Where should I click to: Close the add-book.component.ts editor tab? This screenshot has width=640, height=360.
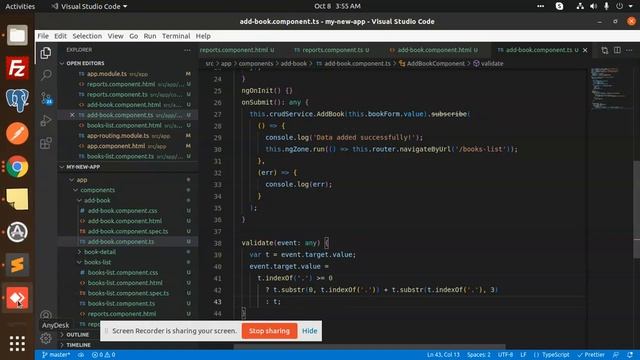[585, 50]
